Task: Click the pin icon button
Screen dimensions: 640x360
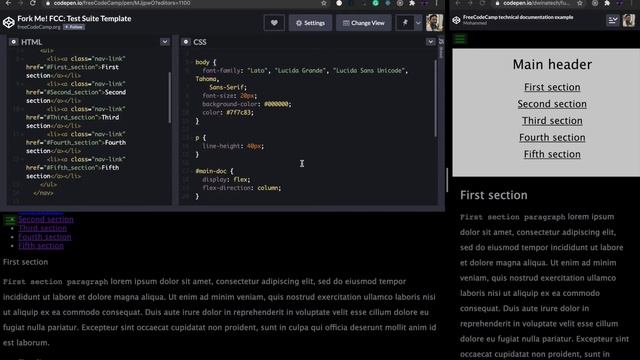Action: 405,23
